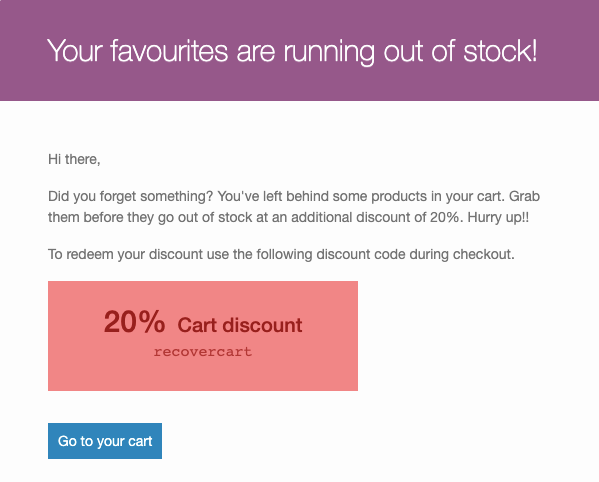Viewport: 599px width, 482px height.
Task: Click "stock!" at the end of headline
Action: pos(500,50)
